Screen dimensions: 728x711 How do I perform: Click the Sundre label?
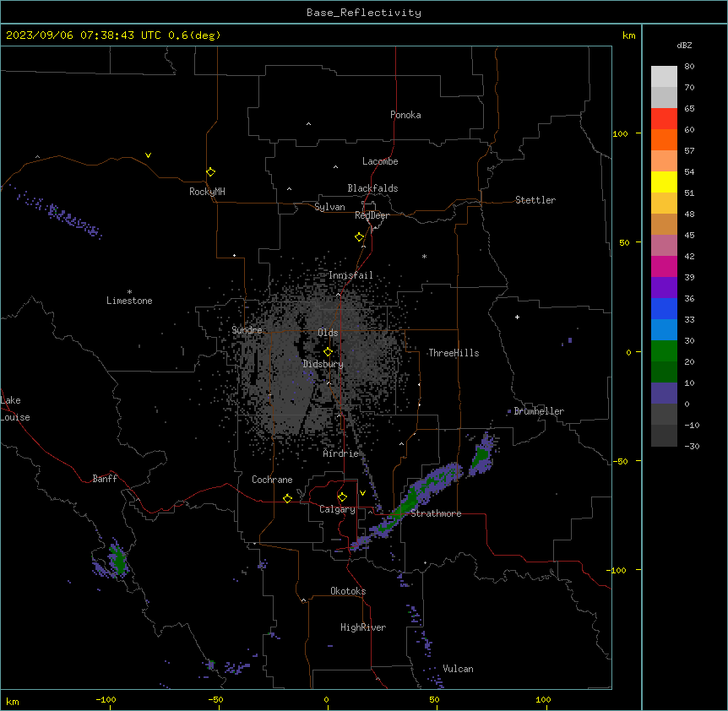pyautogui.click(x=247, y=330)
